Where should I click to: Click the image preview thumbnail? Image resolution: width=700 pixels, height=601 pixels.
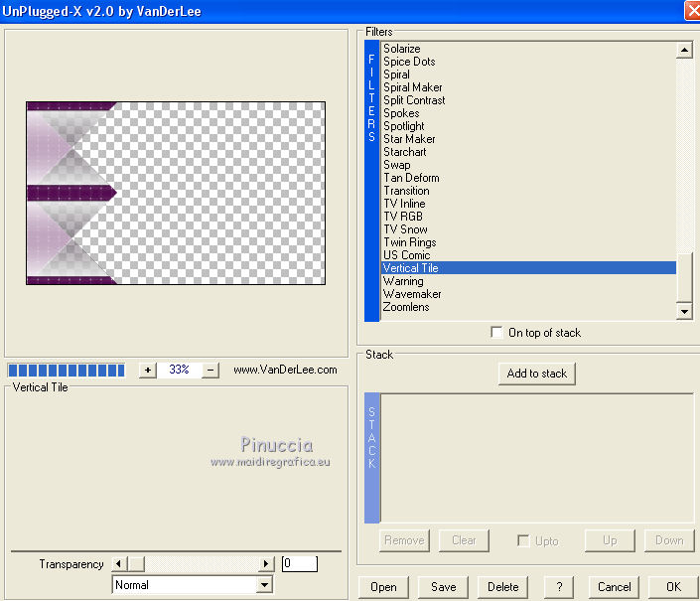[176, 193]
